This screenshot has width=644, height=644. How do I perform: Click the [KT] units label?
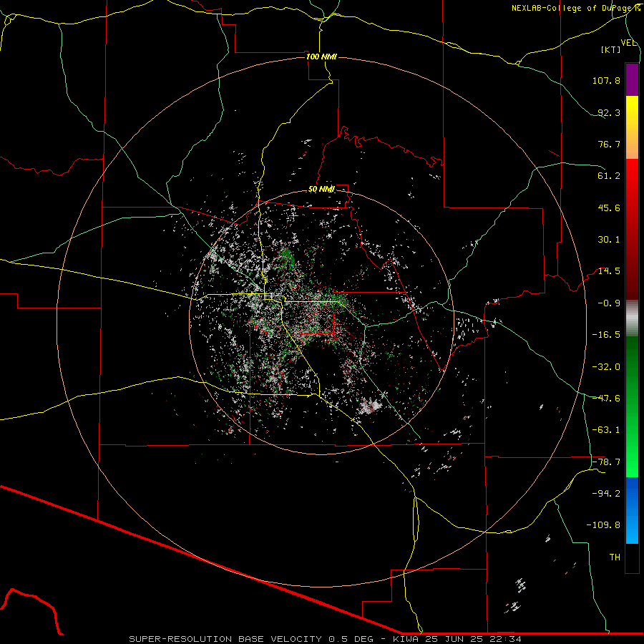pos(611,49)
